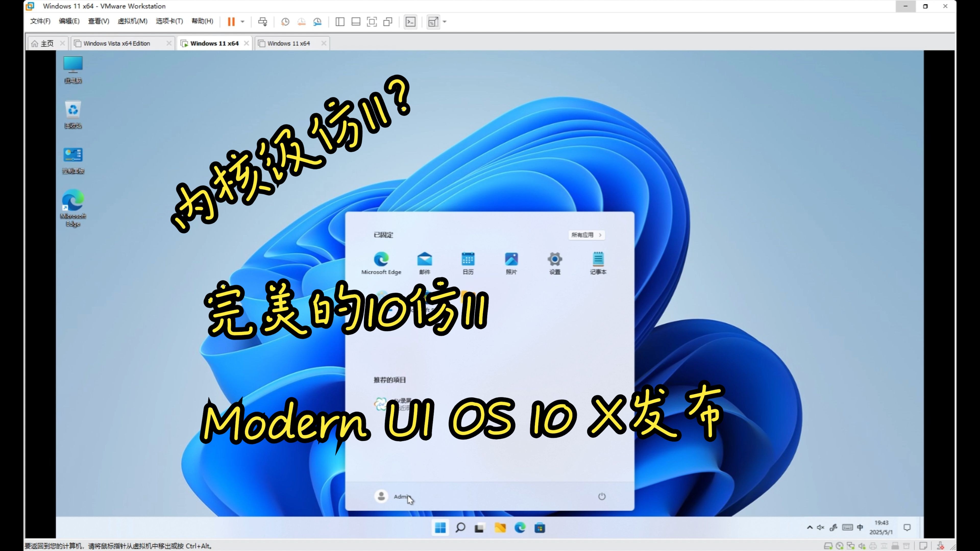Open 设置 from the pinned apps

555,263
